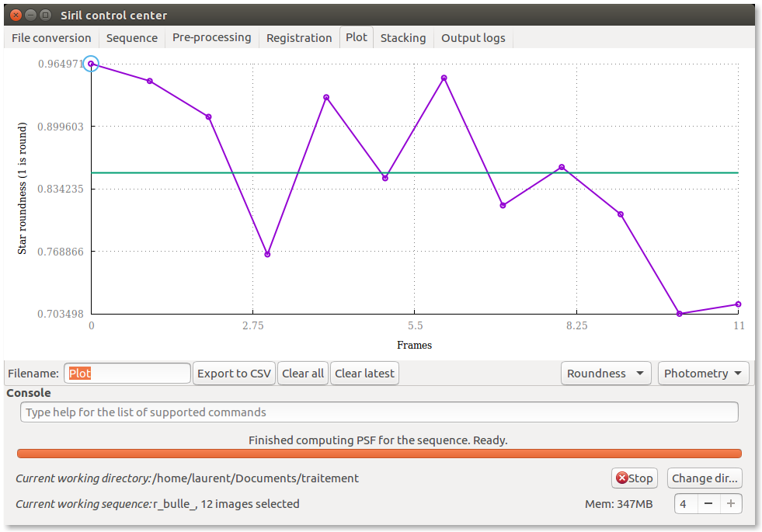Decrease thread count with minus button
The height and width of the screenshot is (532, 762).
pos(708,503)
